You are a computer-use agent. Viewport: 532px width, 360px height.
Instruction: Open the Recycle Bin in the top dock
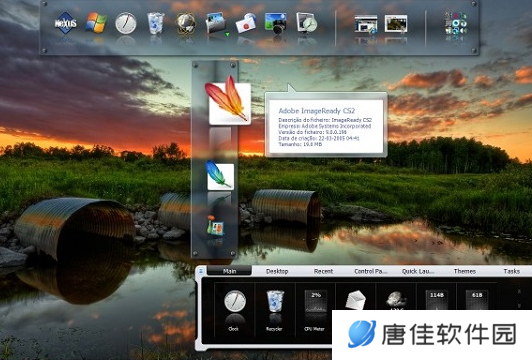point(156,23)
